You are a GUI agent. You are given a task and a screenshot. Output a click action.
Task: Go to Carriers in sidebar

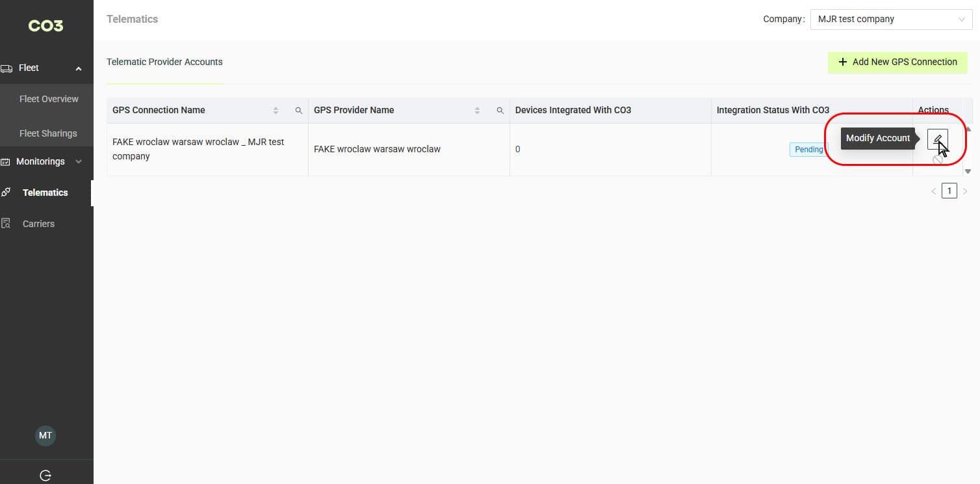pyautogui.click(x=38, y=224)
